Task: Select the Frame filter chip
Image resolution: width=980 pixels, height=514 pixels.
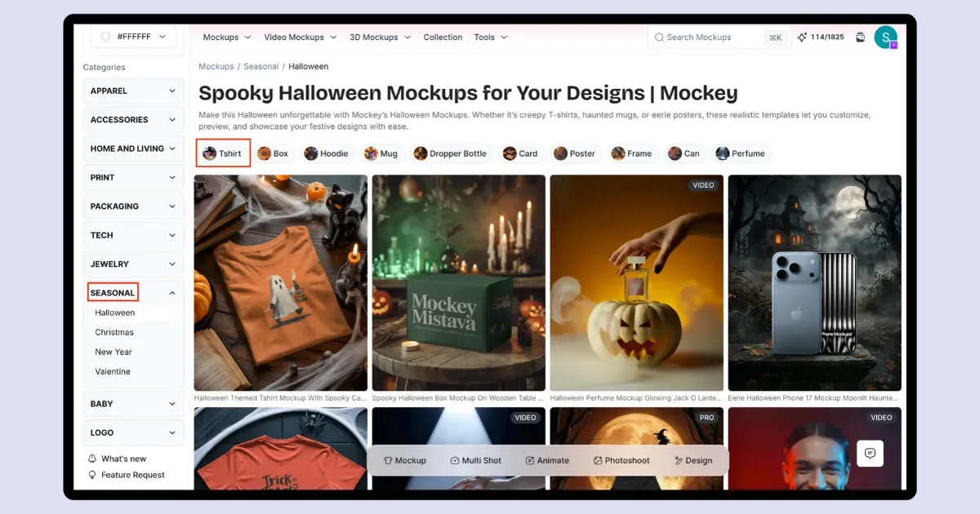Action: [631, 153]
